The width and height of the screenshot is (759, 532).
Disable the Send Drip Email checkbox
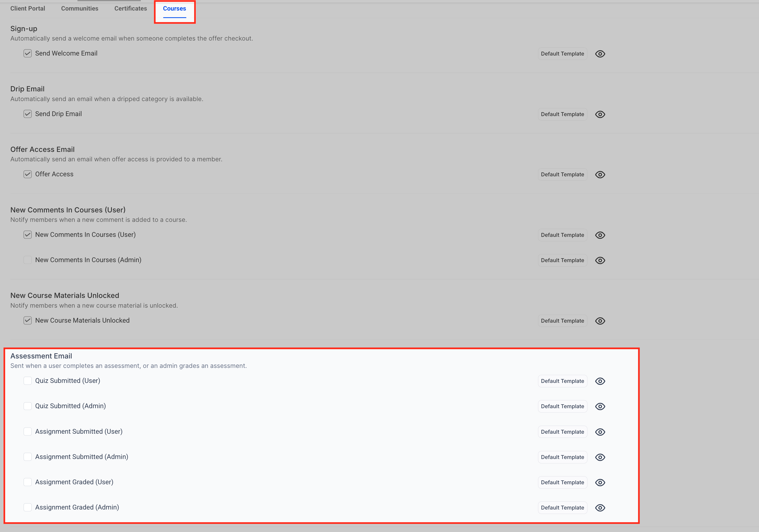(x=27, y=114)
